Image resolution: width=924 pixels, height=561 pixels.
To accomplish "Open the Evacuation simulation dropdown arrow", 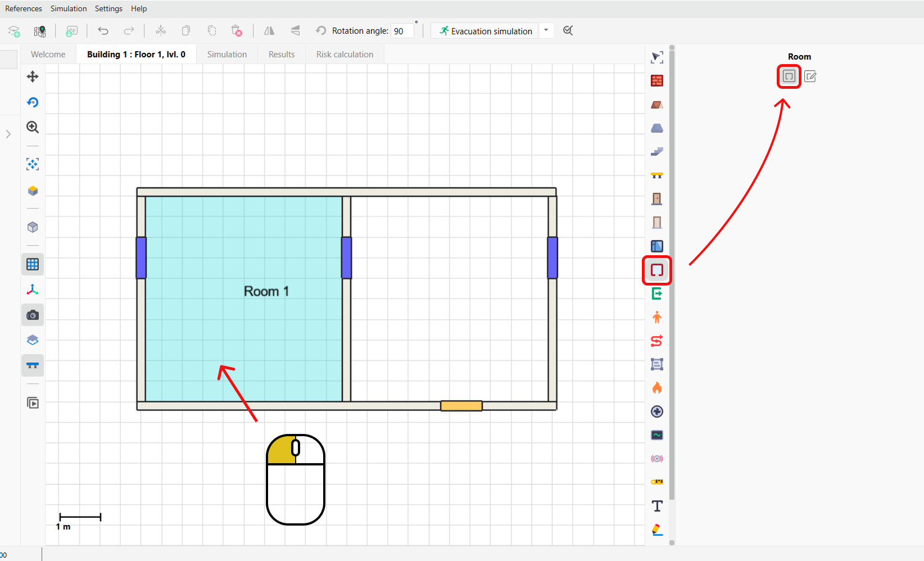I will (546, 31).
